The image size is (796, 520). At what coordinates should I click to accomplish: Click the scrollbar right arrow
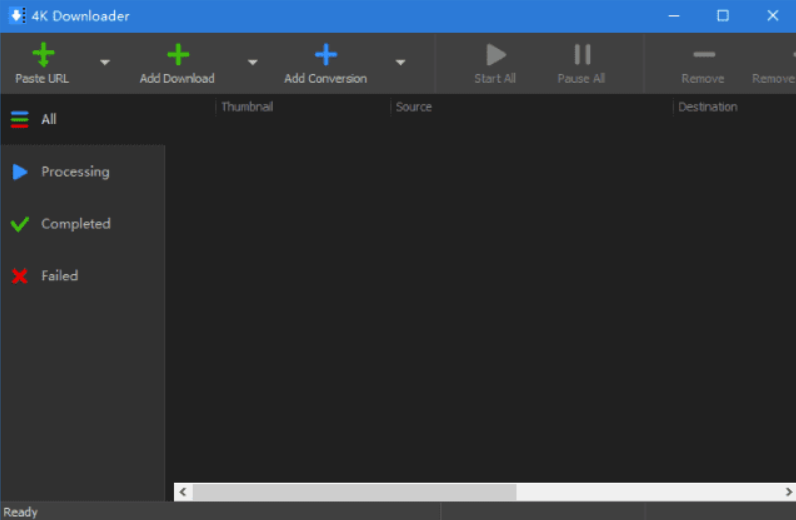coord(786,492)
